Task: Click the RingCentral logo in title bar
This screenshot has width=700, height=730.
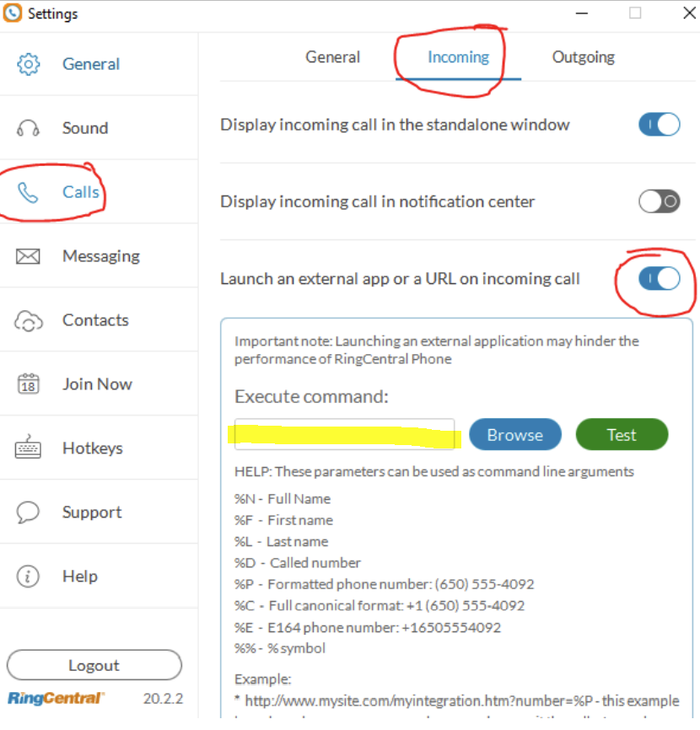Action: click(13, 13)
